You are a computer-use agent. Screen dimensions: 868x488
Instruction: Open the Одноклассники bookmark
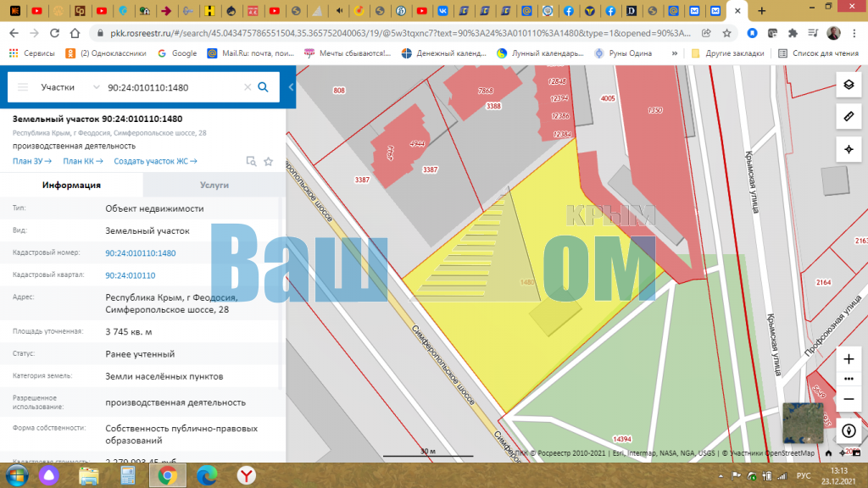(x=106, y=53)
